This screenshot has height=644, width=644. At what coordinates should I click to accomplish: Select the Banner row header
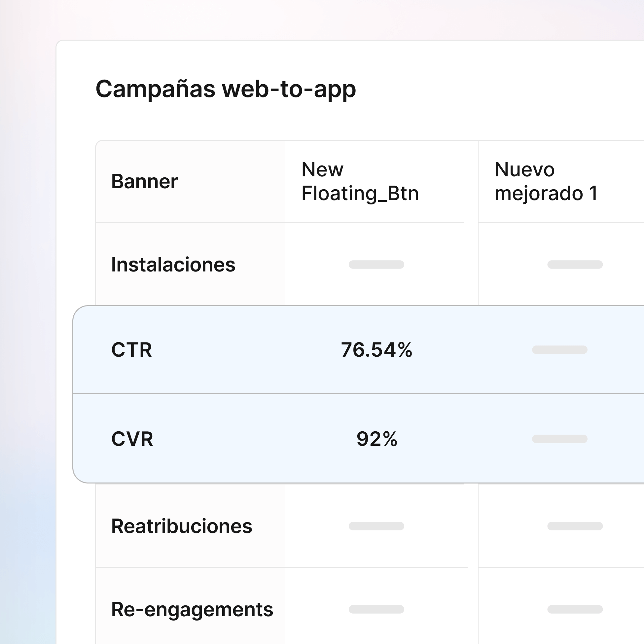144,181
